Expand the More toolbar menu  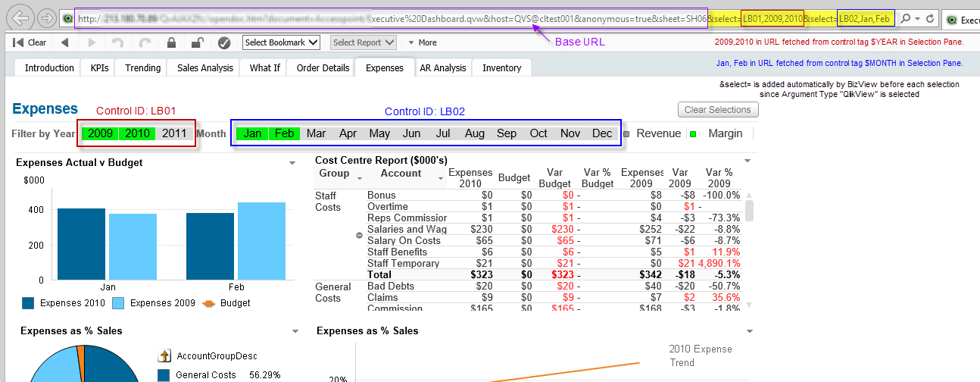[x=423, y=42]
